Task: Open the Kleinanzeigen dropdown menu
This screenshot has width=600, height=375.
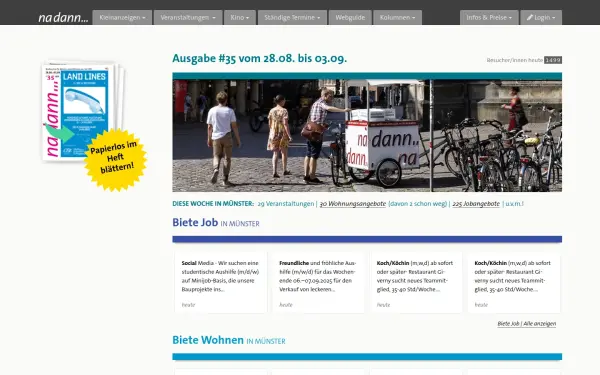Action: [x=122, y=18]
